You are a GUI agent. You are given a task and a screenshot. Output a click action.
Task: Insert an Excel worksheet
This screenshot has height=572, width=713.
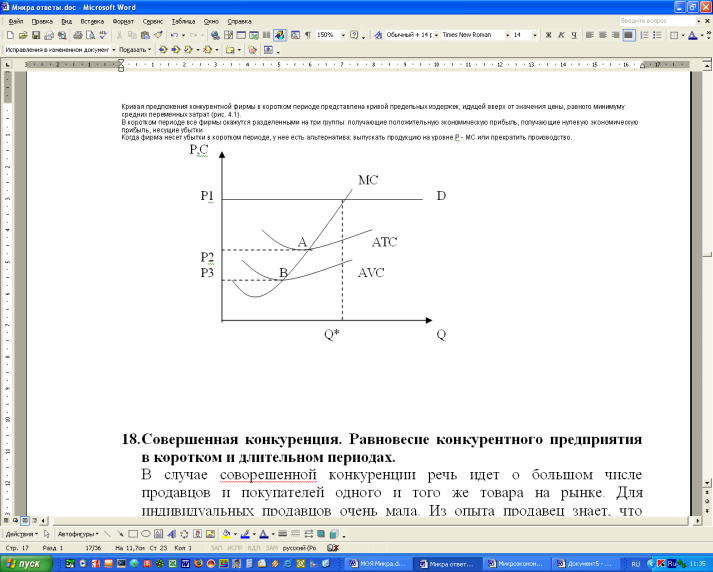[254, 35]
